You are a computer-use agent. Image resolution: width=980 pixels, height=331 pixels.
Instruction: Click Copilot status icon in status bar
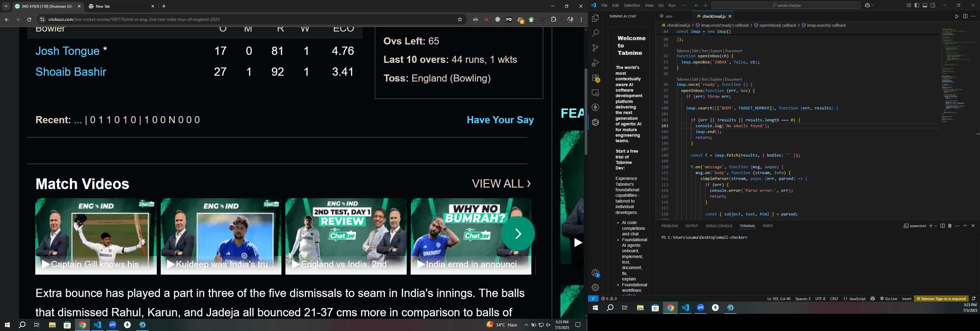[873, 299]
